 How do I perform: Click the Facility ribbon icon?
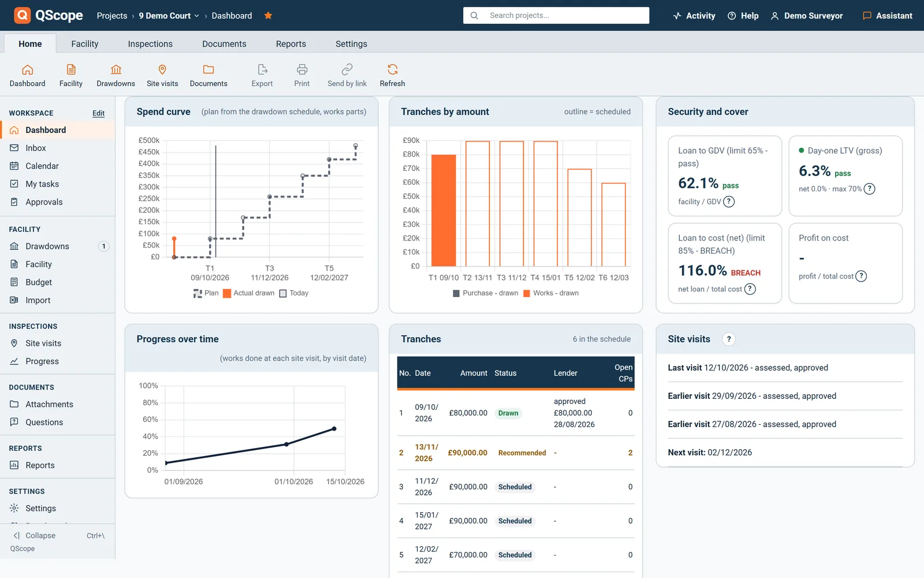(x=71, y=76)
